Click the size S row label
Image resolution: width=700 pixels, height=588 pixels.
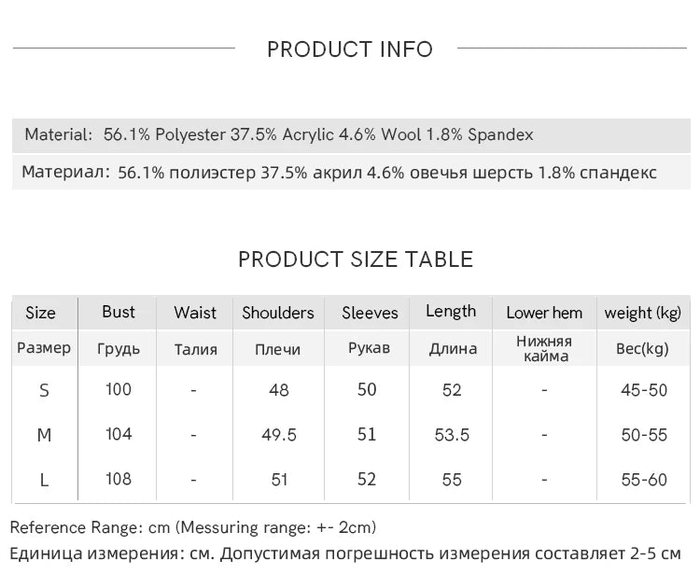(44, 390)
